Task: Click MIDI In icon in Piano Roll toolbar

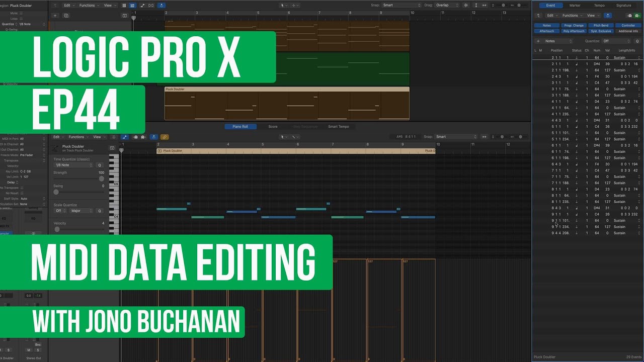Action: click(x=136, y=137)
